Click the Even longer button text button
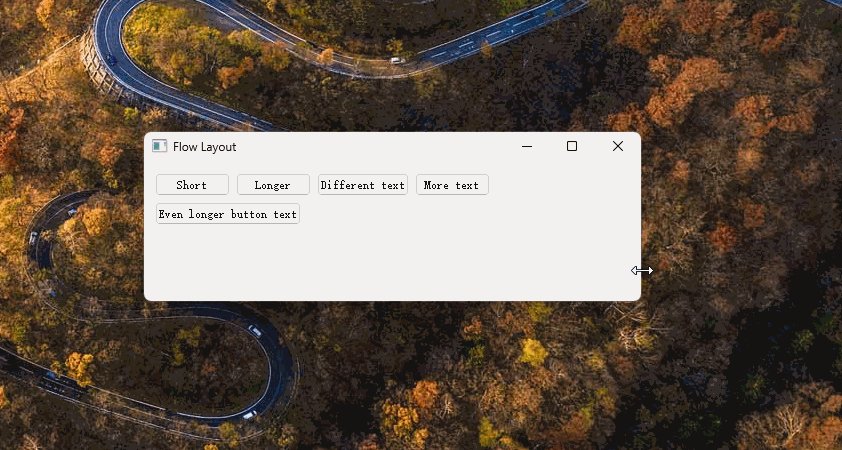The width and height of the screenshot is (842, 450). (228, 214)
